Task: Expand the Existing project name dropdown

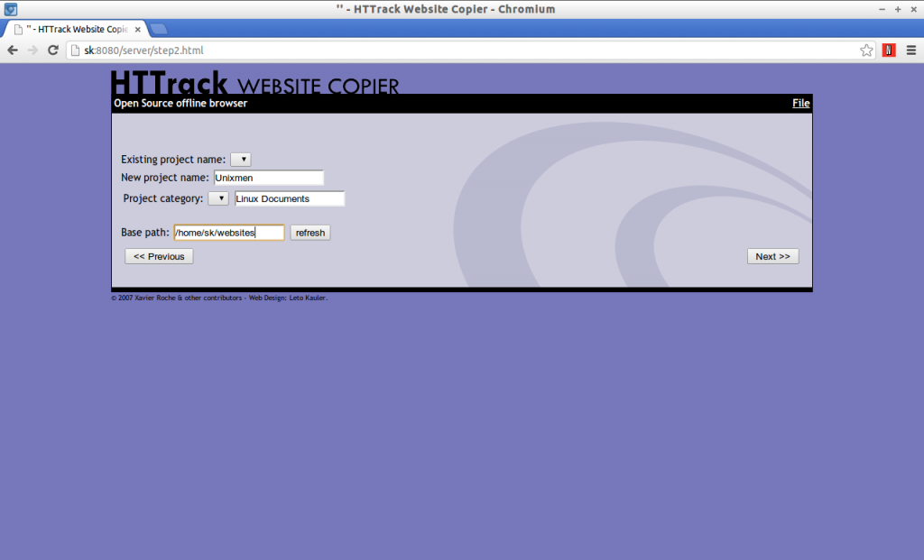Action: point(240,160)
